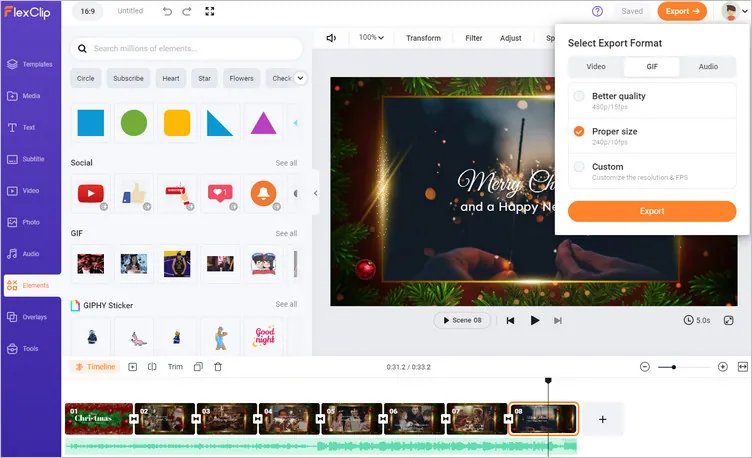Skip to the previous scene
The image size is (752, 458).
(510, 320)
